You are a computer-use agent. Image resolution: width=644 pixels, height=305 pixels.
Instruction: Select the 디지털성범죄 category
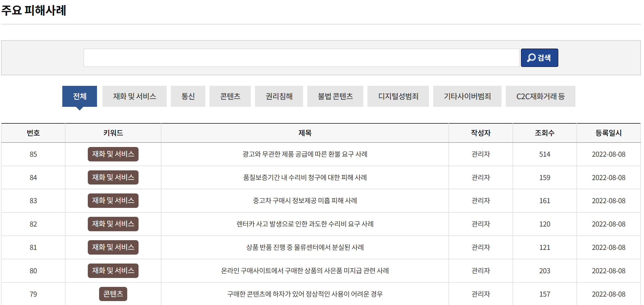(x=397, y=96)
